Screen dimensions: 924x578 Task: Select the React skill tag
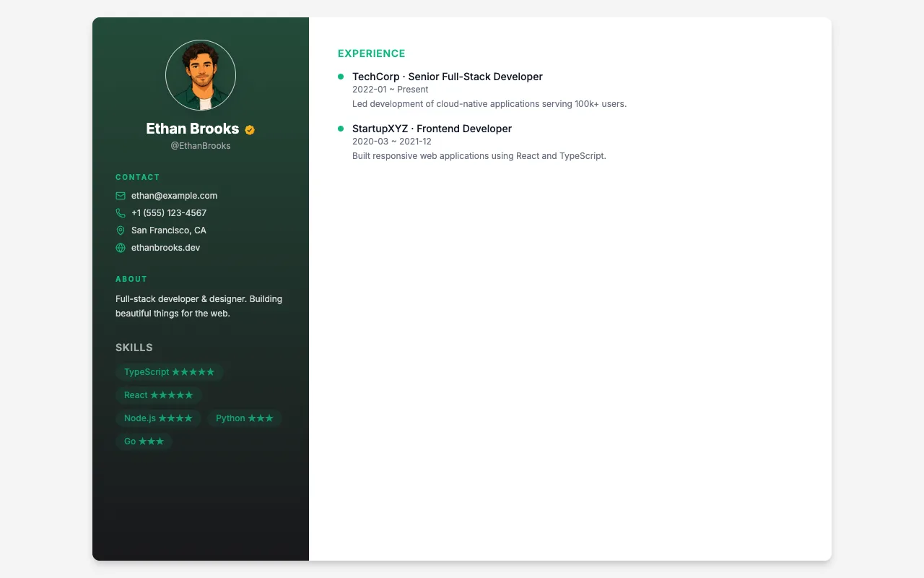tap(159, 395)
